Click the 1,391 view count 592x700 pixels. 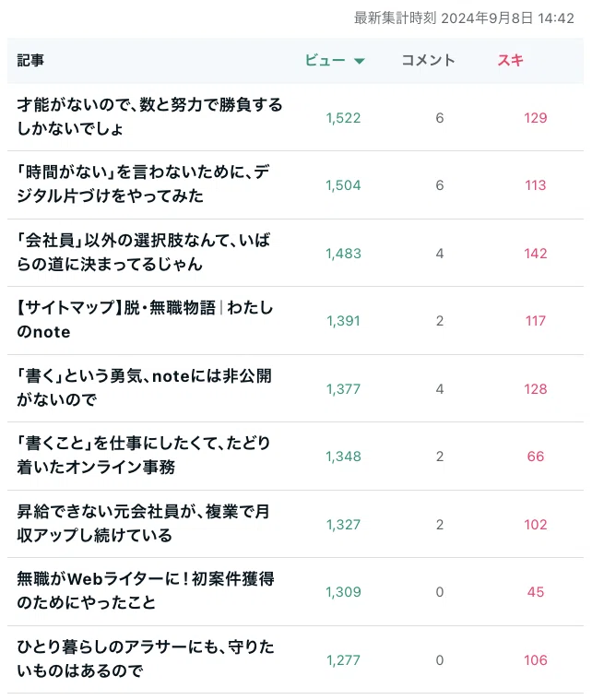(x=343, y=321)
